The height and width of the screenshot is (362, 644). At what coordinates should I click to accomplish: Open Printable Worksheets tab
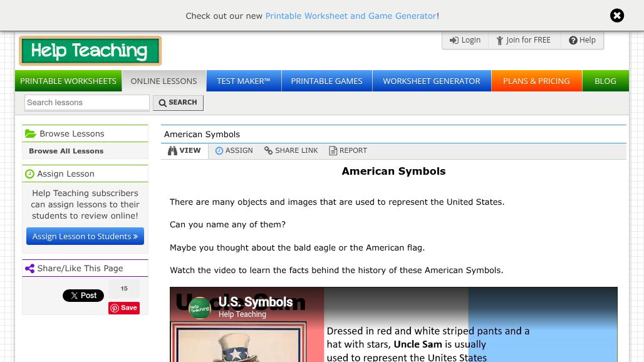click(x=68, y=81)
